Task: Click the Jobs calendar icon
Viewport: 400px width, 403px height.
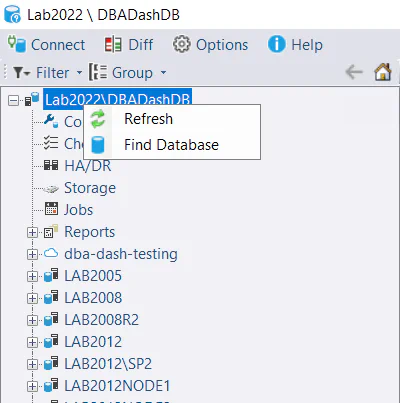Action: (x=51, y=209)
